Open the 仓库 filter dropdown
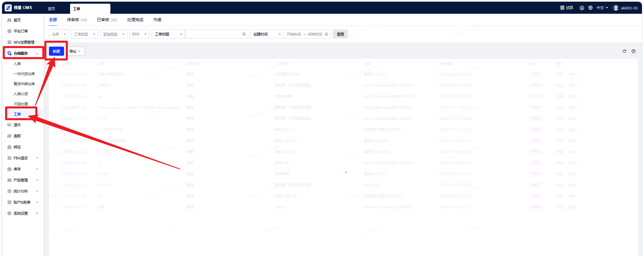 coord(59,34)
